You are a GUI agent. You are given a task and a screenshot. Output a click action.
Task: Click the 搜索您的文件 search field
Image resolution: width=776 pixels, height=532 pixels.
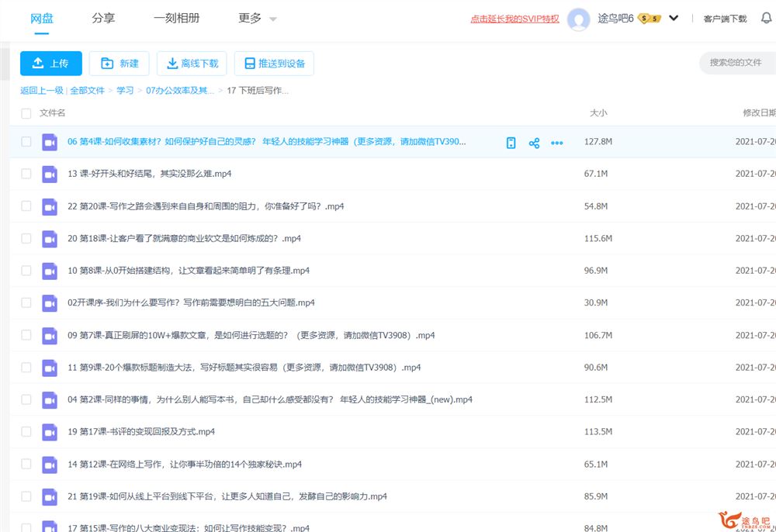[736, 63]
